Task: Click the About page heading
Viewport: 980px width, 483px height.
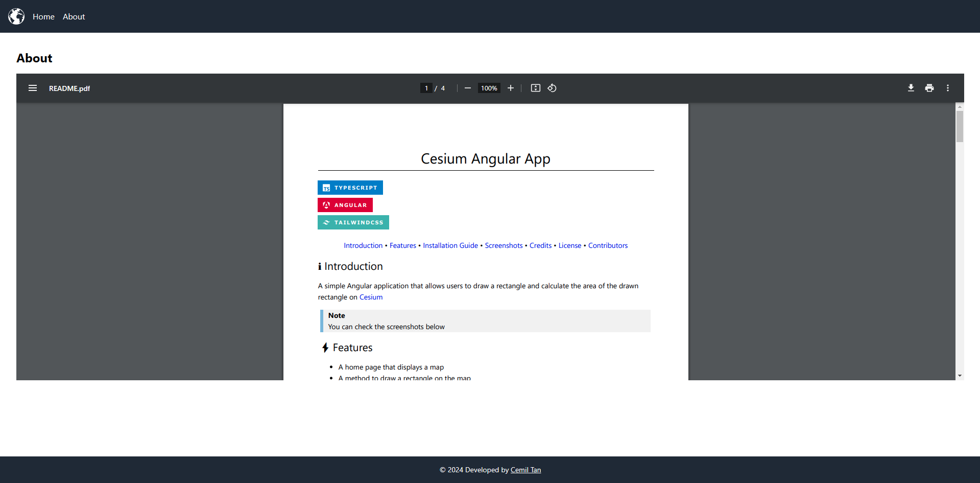Action: [34, 58]
